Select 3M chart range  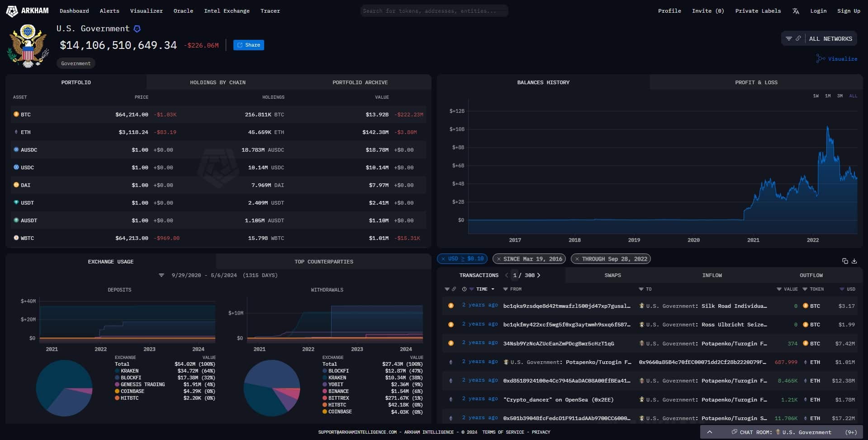(x=840, y=96)
